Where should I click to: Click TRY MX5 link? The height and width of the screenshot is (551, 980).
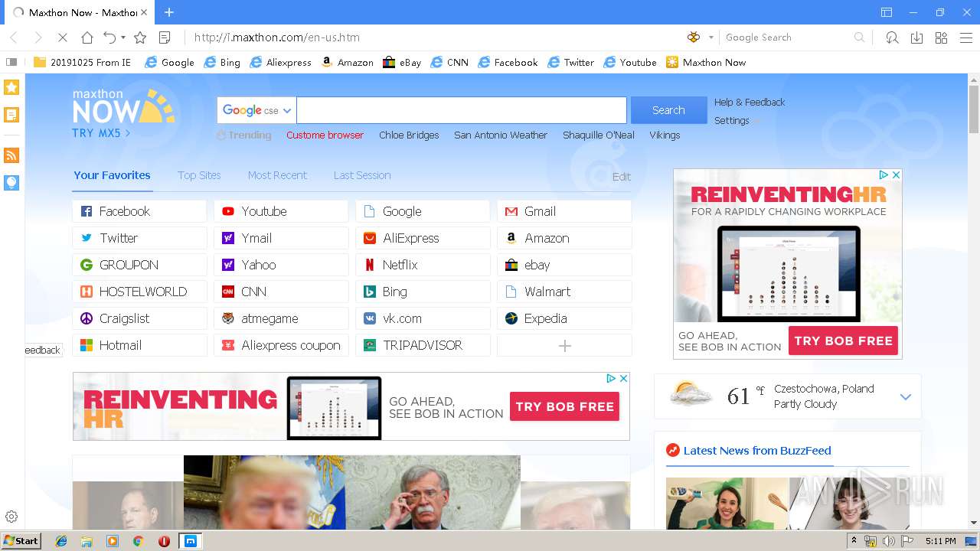tap(101, 132)
